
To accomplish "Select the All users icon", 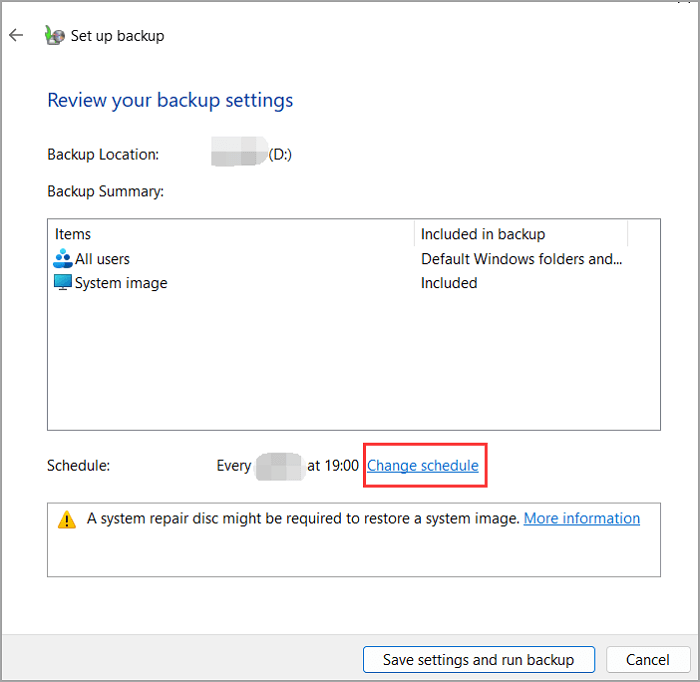I will tap(62, 258).
